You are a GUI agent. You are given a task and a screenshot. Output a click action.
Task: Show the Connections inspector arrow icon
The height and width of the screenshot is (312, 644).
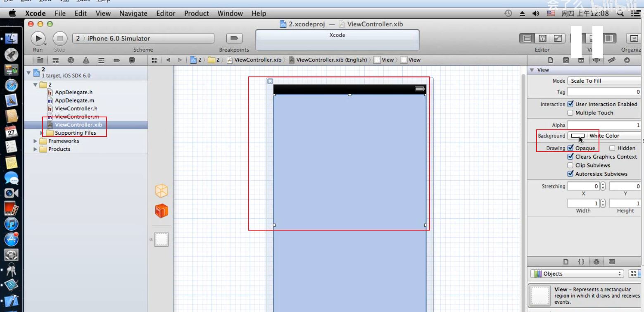627,60
